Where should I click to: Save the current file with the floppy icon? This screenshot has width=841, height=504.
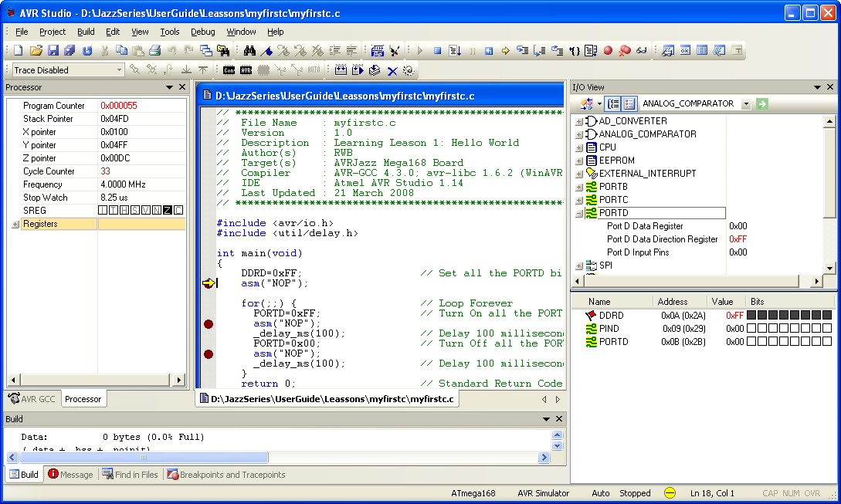pos(53,50)
